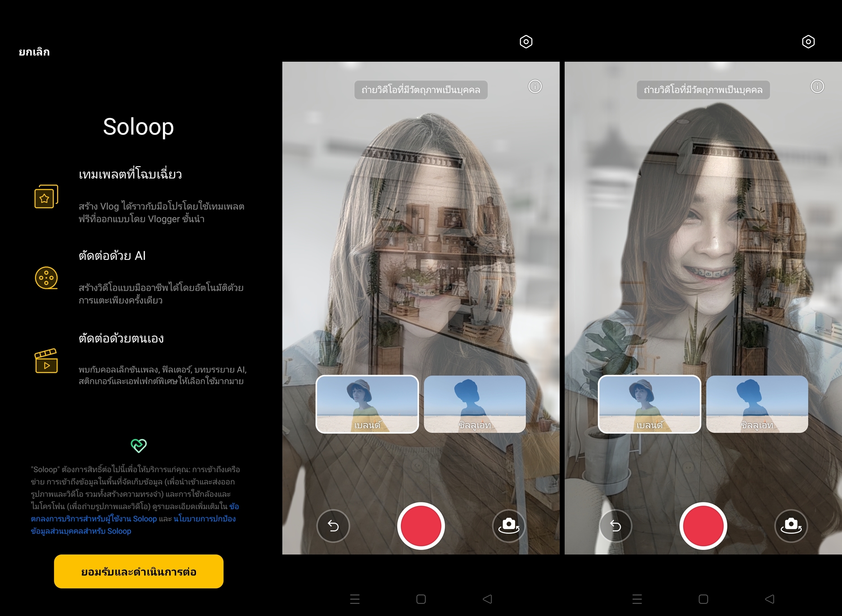
Task: Select ซิลลูเอท silhouette thumbnail in right screen
Action: point(757,404)
